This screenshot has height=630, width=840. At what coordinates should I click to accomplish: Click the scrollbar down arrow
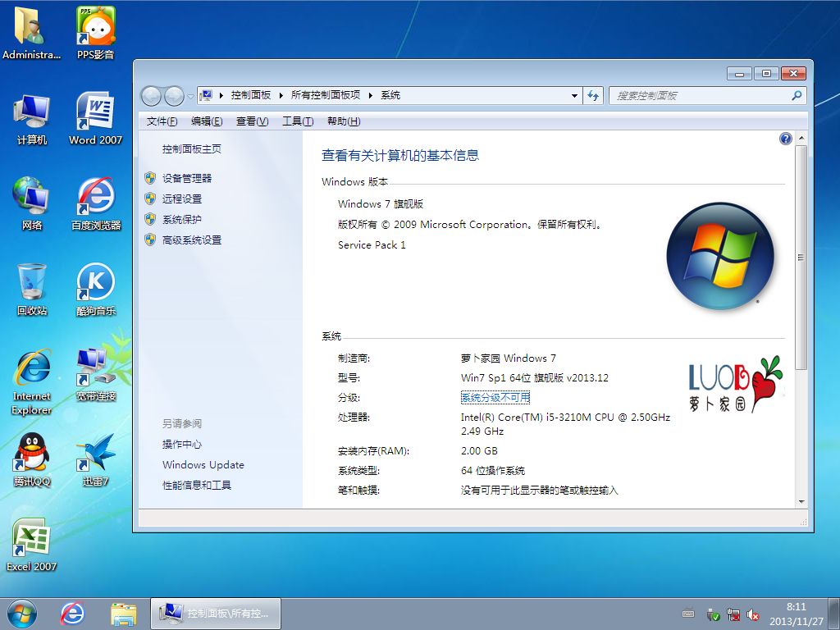click(801, 502)
